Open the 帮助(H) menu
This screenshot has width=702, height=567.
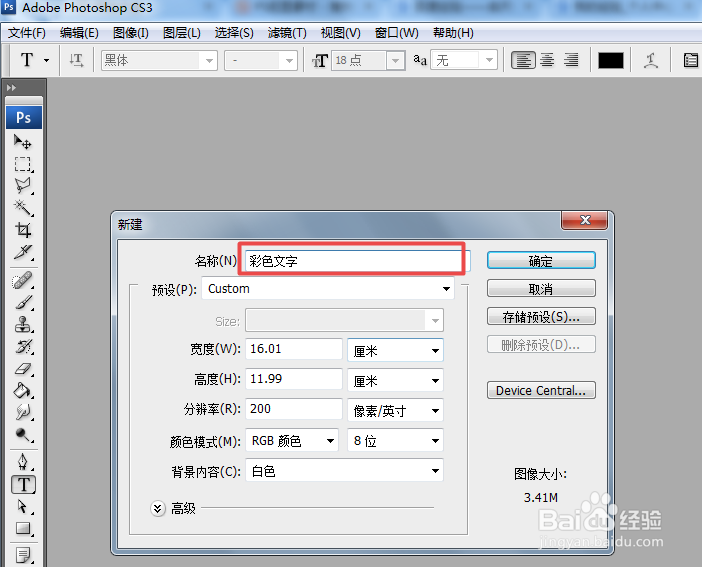click(x=453, y=33)
